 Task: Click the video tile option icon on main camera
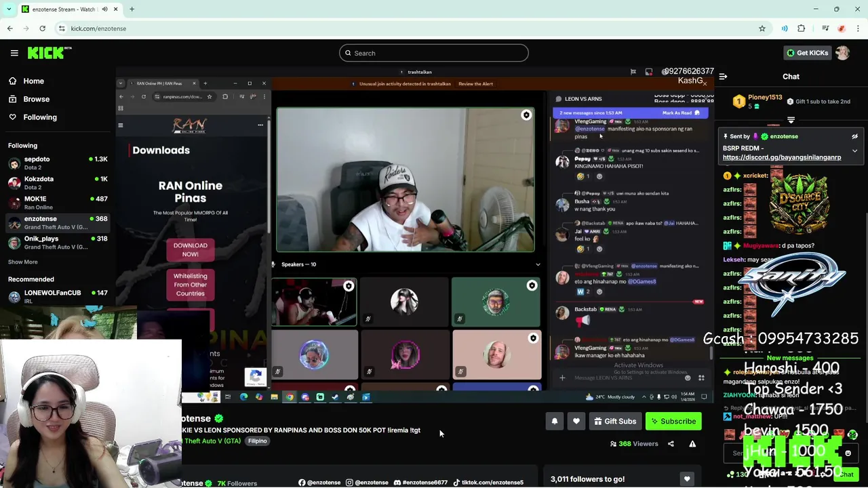pos(526,115)
